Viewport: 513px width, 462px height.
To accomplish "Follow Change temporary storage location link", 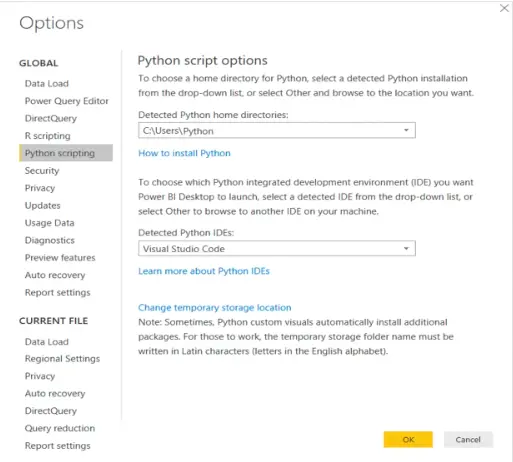I will click(215, 307).
